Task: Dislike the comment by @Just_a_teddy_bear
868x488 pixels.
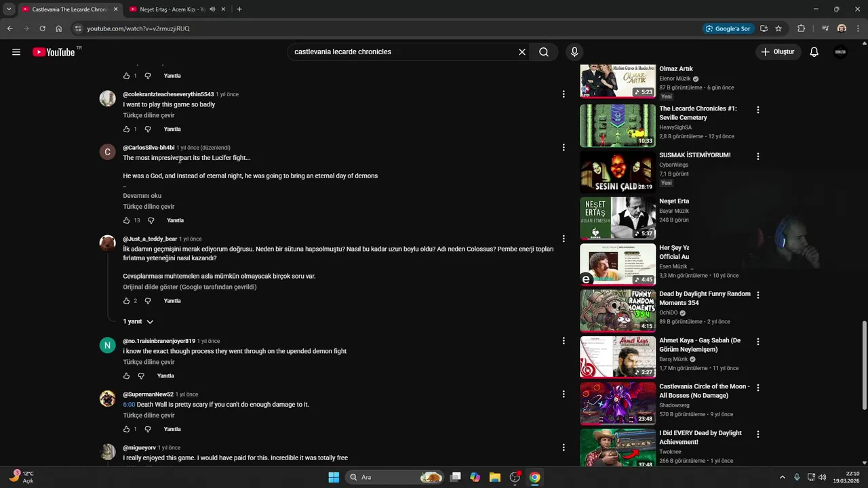Action: [148, 301]
